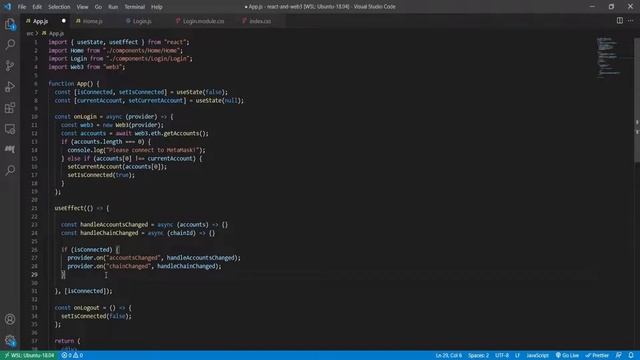Click the notifications bell in status bar

pyautogui.click(x=631, y=356)
